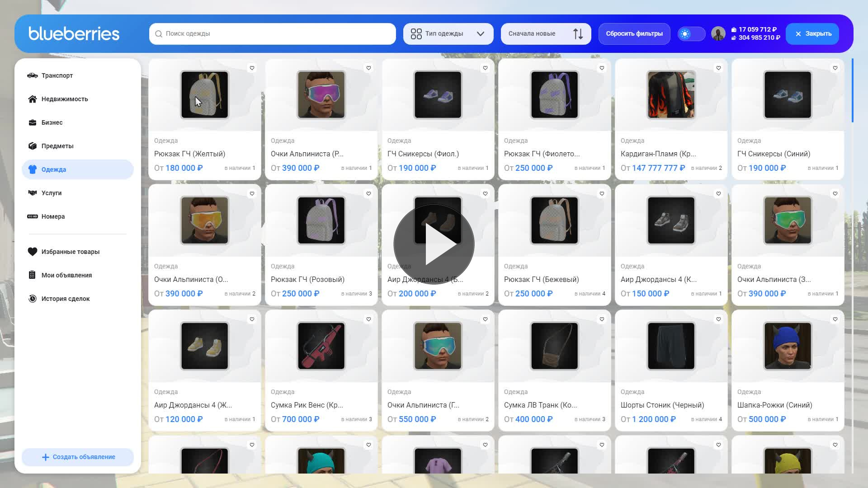Click the Сбросить фильтры button
The height and width of the screenshot is (488, 868).
[x=634, y=34]
